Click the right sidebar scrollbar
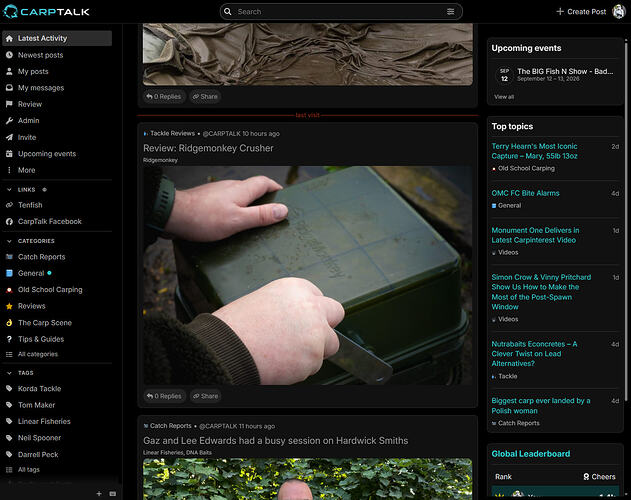This screenshot has height=500, width=631. (x=626, y=221)
